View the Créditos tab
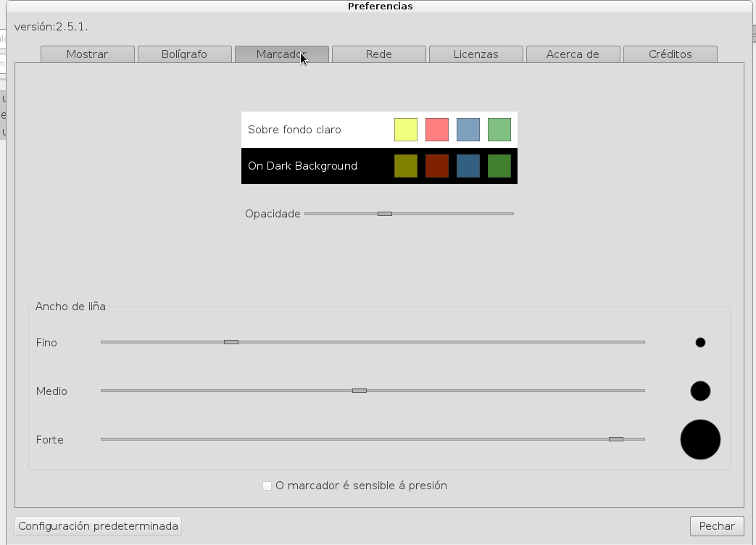Image resolution: width=756 pixels, height=545 pixels. coord(670,54)
